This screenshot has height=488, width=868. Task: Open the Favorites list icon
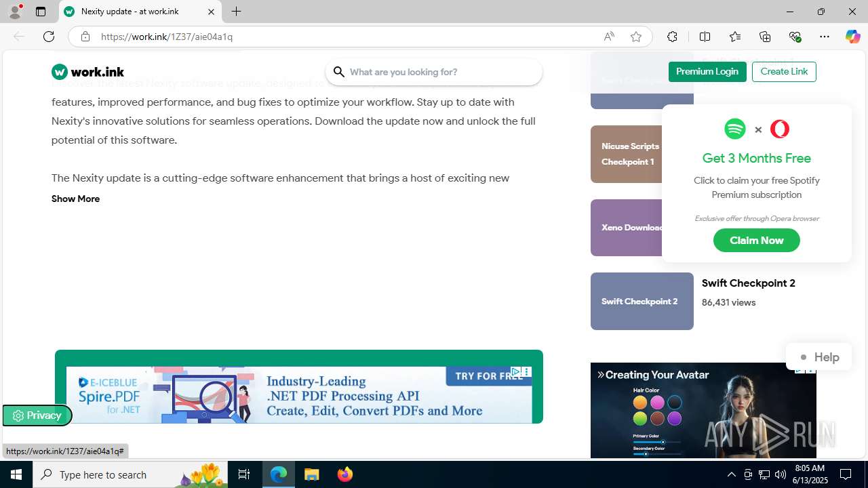point(735,37)
